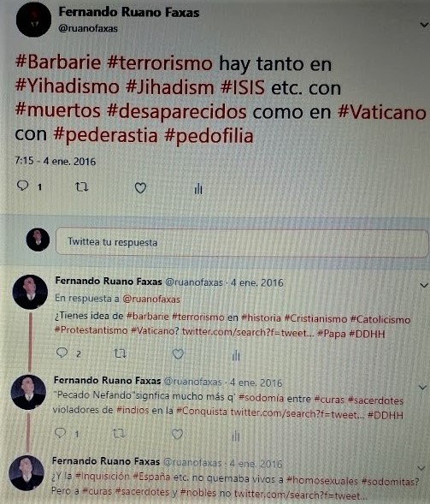Open the #ISIS hashtag link
The height and width of the screenshot is (504, 430).
coord(243,87)
